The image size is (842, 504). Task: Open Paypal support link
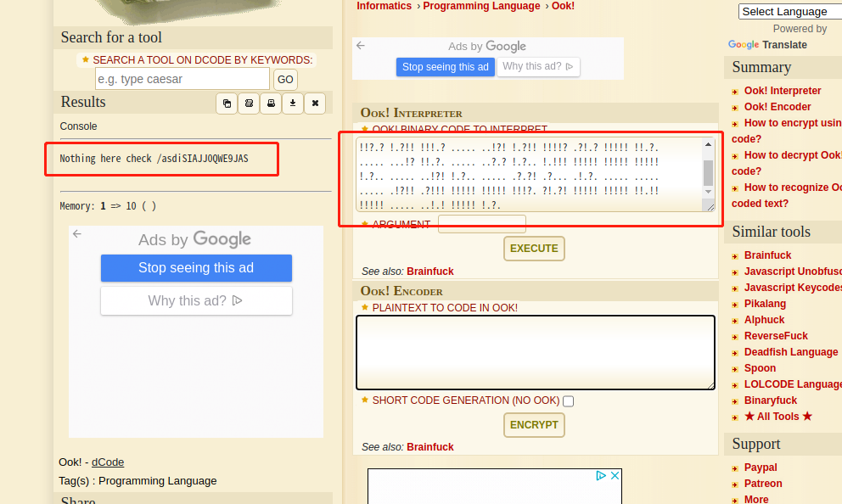(x=761, y=467)
